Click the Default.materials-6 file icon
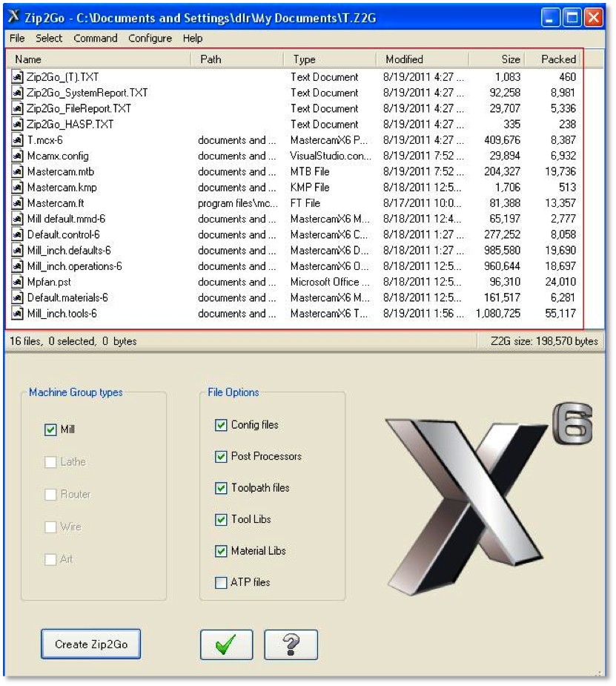This screenshot has height=686, width=616. pyautogui.click(x=17, y=297)
